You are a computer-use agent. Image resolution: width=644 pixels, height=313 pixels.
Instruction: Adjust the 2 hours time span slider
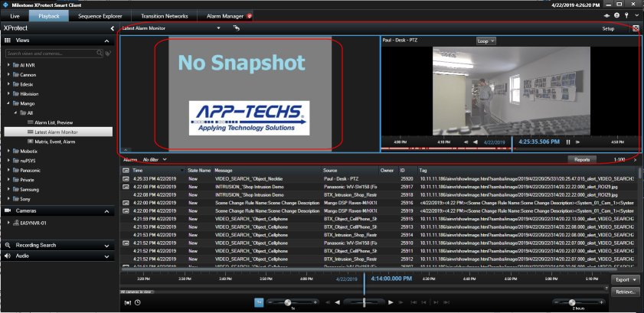tap(572, 302)
